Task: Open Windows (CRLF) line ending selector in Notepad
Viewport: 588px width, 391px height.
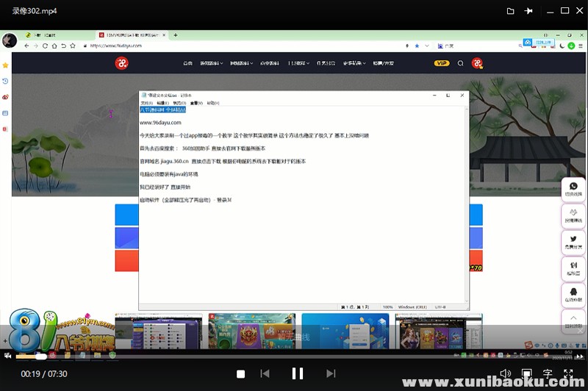Action: 412,306
